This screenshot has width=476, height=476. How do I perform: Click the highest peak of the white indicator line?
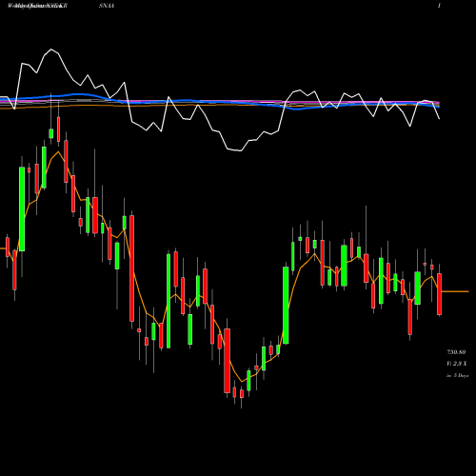pyautogui.click(x=51, y=50)
